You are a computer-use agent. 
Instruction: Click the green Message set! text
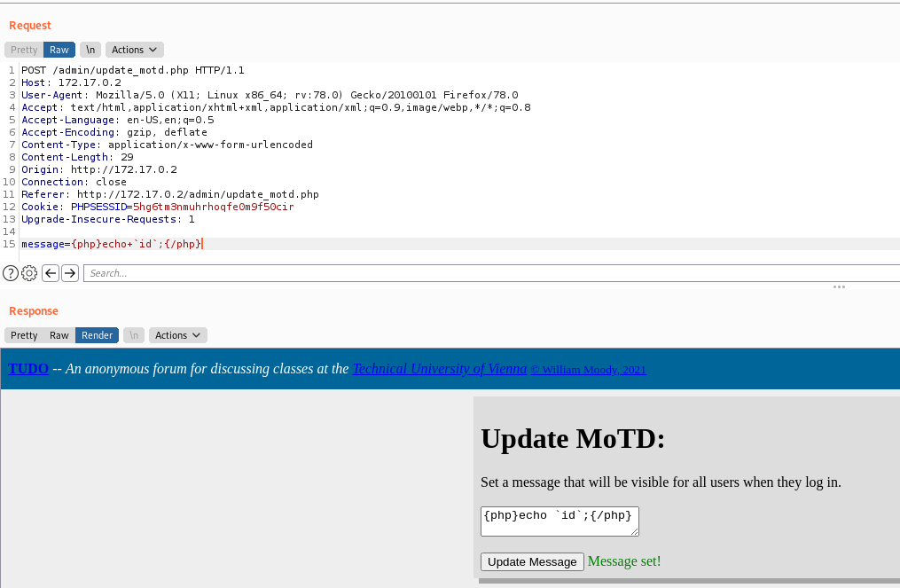click(x=624, y=561)
